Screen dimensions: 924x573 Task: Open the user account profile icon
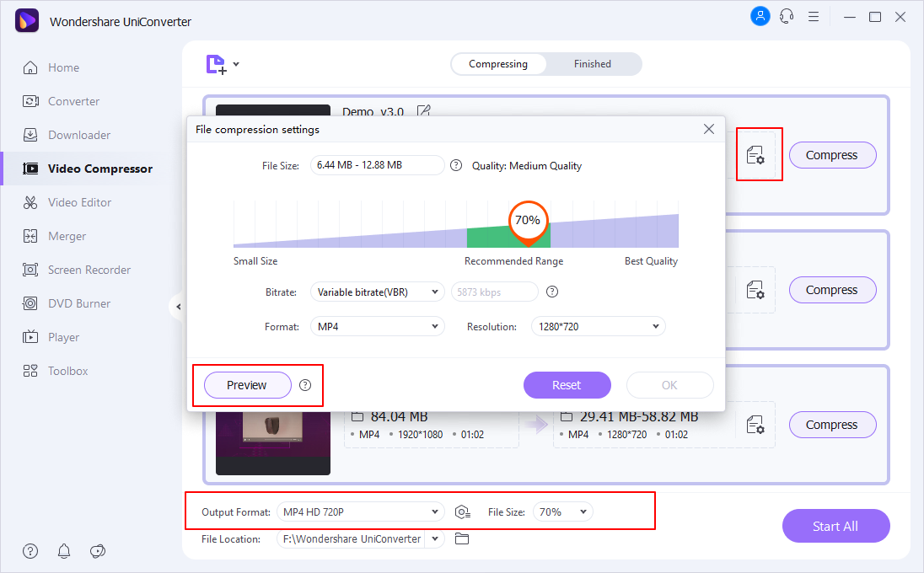click(x=760, y=16)
